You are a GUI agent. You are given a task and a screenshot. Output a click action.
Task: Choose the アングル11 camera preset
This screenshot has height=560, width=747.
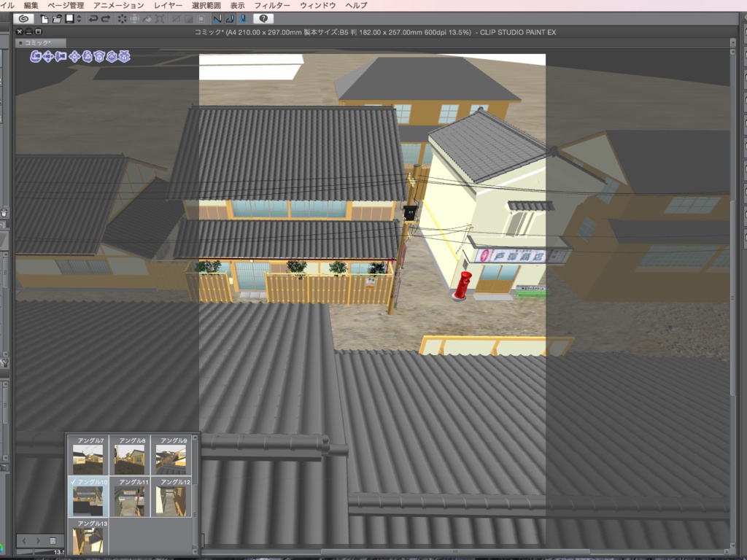pos(130,497)
